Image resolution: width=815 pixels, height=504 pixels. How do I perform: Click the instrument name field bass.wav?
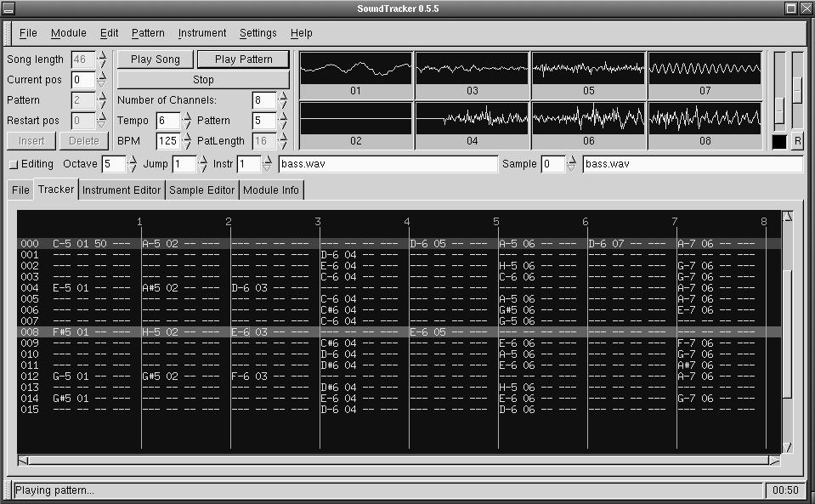[x=388, y=164]
